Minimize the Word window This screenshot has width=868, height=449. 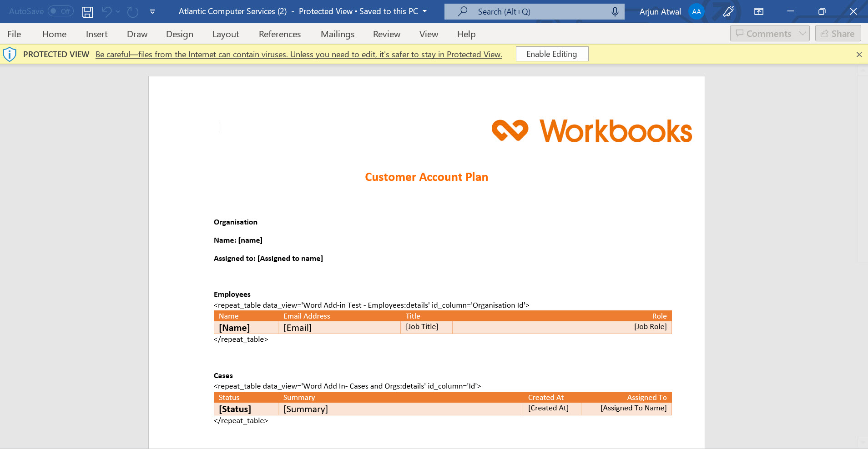(x=791, y=11)
